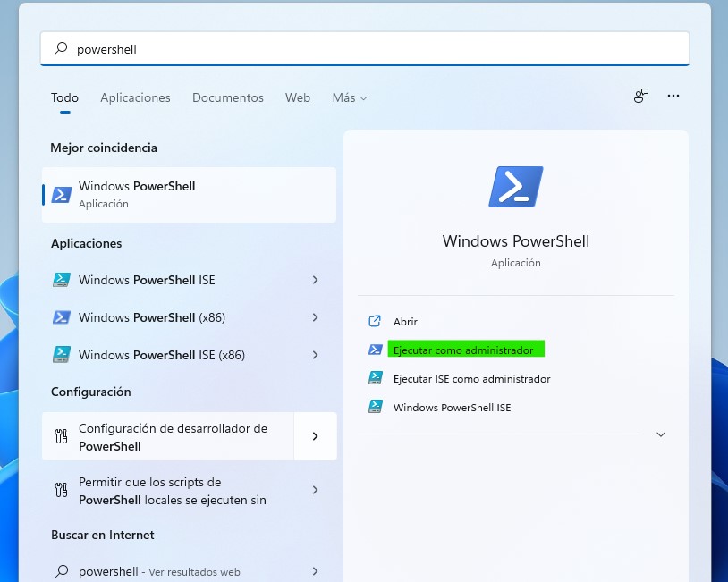Choose Ejecutar como administrador

(463, 350)
